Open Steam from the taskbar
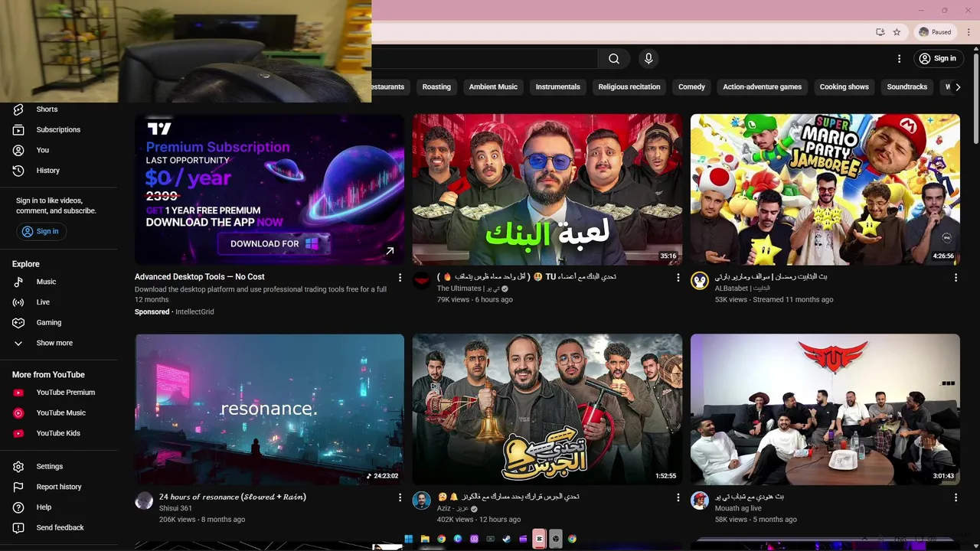This screenshot has width=980, height=551. pos(507,540)
